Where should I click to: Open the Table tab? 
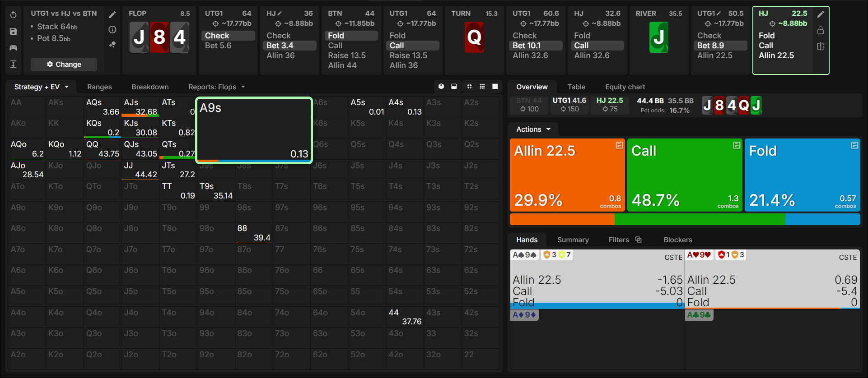576,87
